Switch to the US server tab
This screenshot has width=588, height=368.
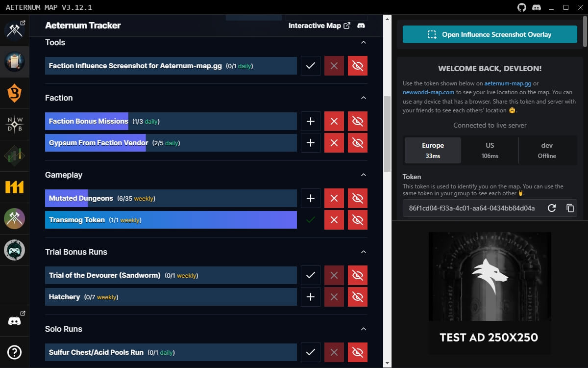tap(490, 150)
